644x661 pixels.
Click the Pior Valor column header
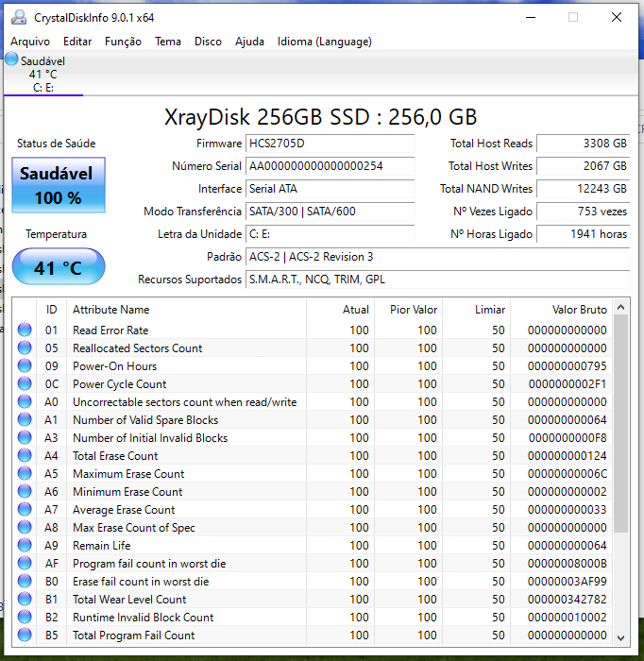pos(408,310)
